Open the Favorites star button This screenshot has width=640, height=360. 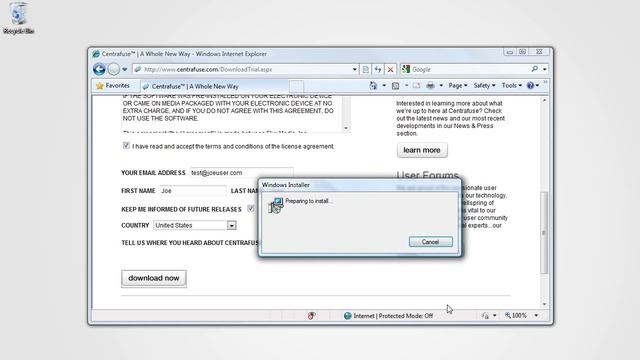click(113, 86)
